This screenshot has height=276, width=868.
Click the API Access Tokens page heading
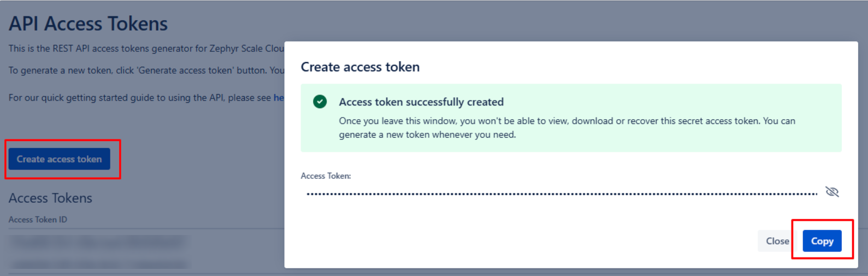pos(88,24)
